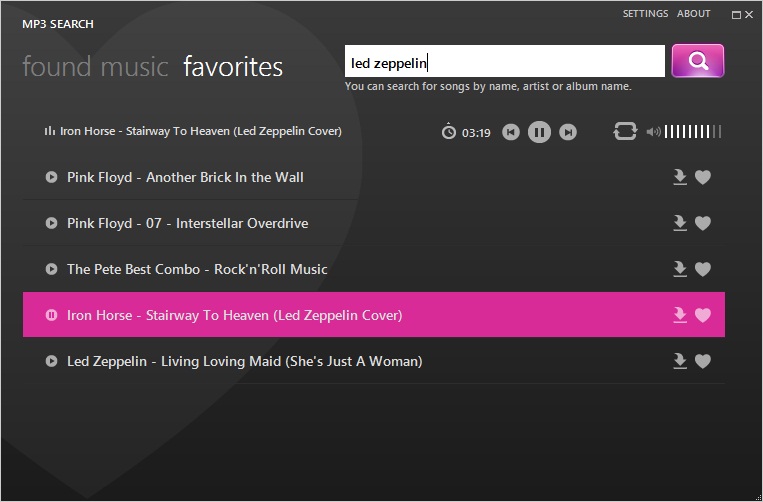Play Led Zeppelin Living Loving Maid

[x=51, y=362]
